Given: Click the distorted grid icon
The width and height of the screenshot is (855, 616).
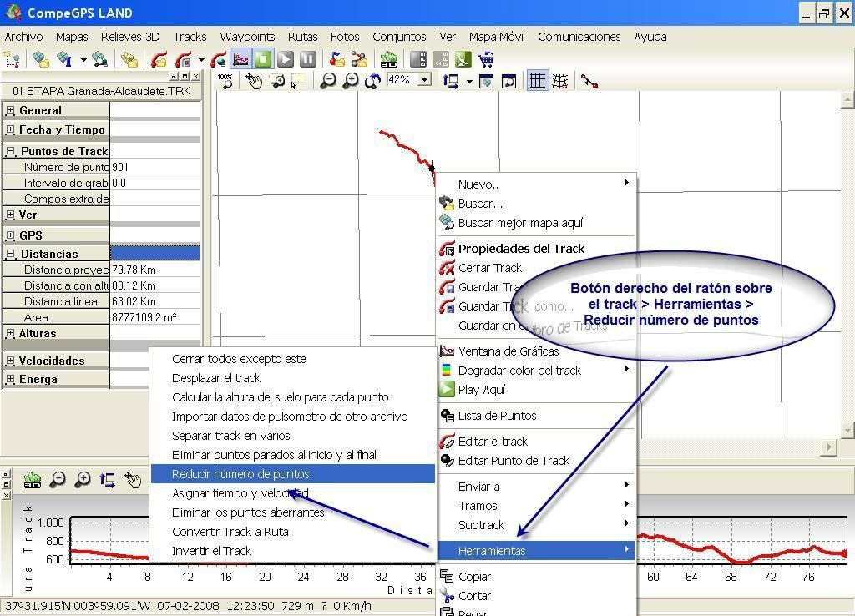Looking at the screenshot, I should pyautogui.click(x=560, y=81).
